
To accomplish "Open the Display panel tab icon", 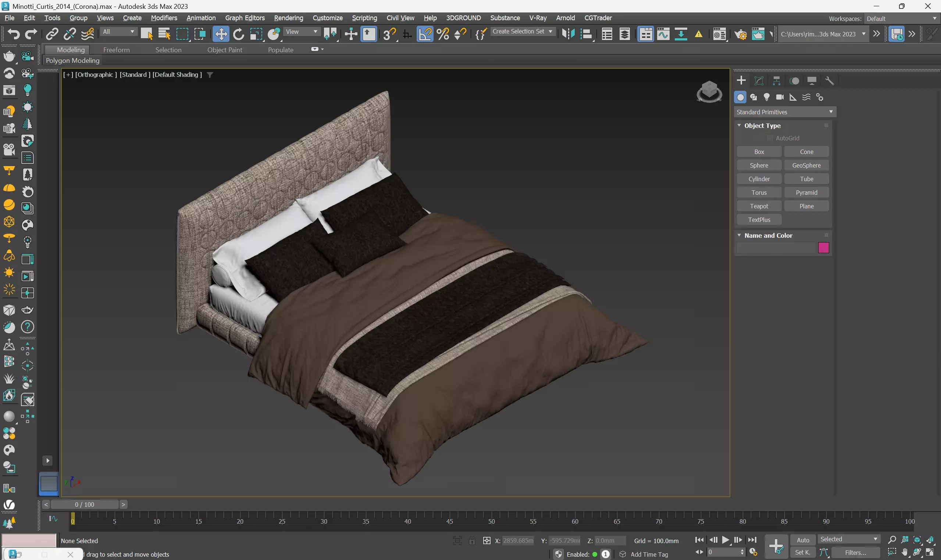I will click(x=812, y=80).
